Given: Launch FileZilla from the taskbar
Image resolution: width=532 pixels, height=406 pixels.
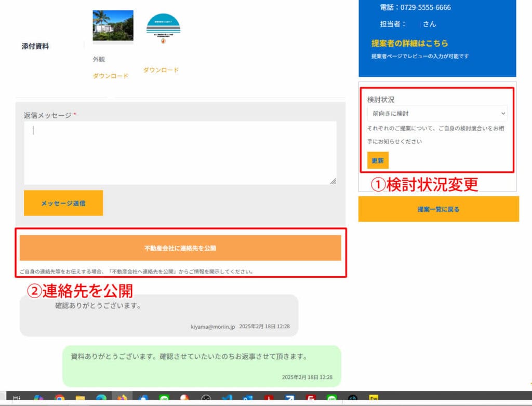Looking at the screenshot, I should click(x=311, y=399).
